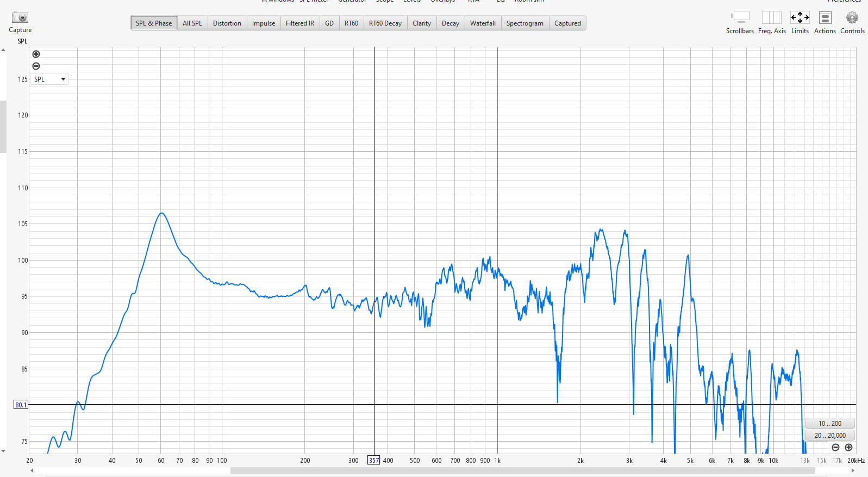
Task: Toggle the Freq. Axis icon
Action: pyautogui.click(x=771, y=17)
